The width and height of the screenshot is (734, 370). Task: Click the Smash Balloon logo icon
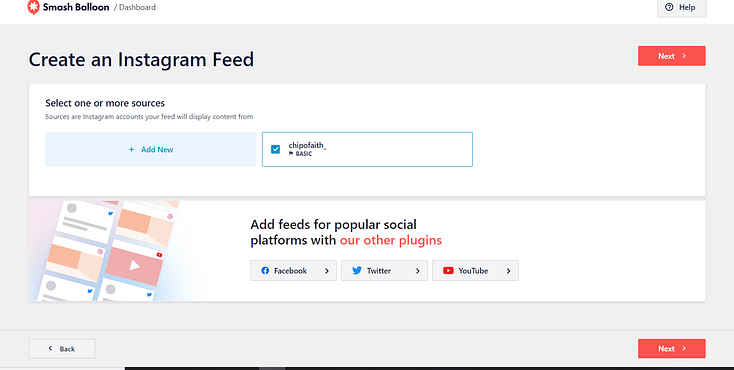(x=33, y=7)
